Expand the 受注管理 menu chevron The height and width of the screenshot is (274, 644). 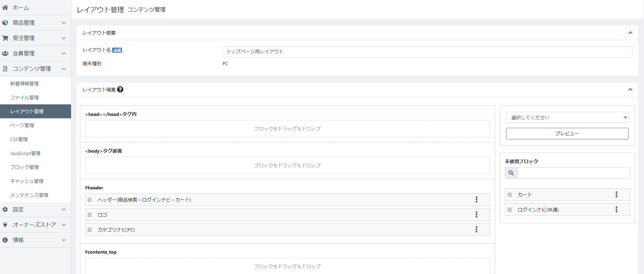point(64,38)
